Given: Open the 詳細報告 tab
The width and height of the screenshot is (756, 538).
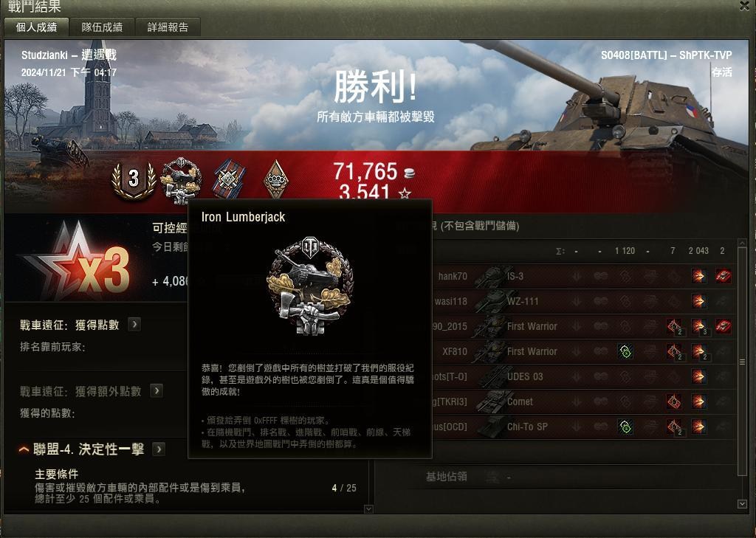Looking at the screenshot, I should pyautogui.click(x=168, y=27).
